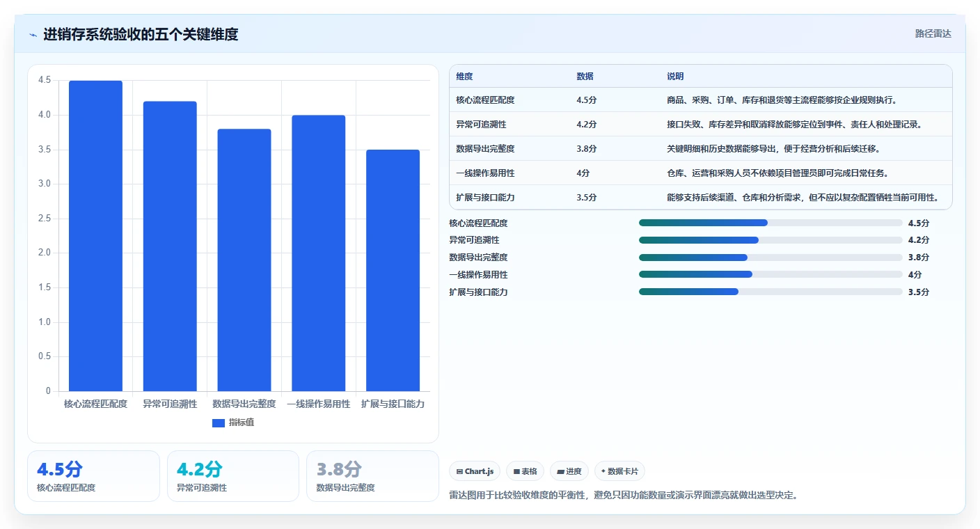Click the x-axis label 核心流程匹配度
Image resolution: width=980 pixels, height=529 pixels.
(95, 404)
